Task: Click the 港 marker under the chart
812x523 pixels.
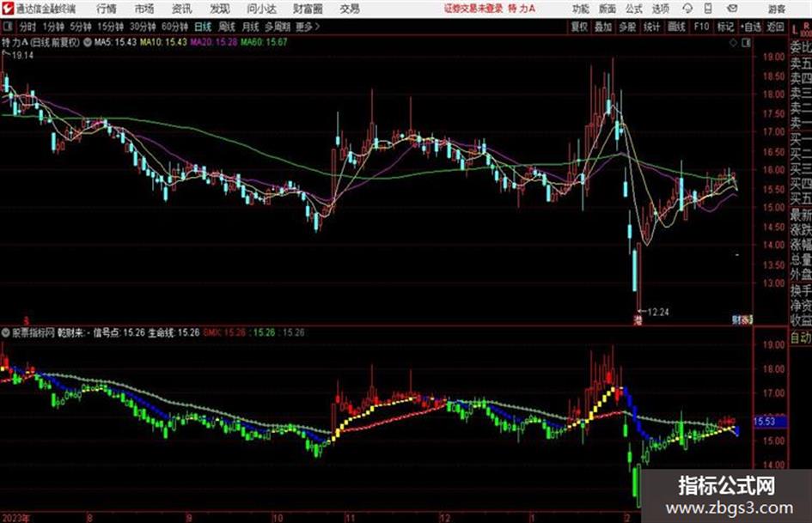Action: pyautogui.click(x=638, y=320)
